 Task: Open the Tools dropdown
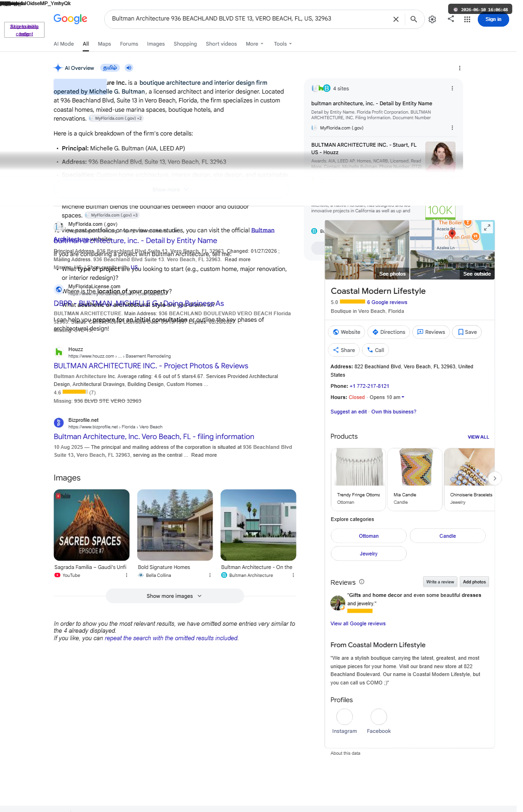[283, 44]
